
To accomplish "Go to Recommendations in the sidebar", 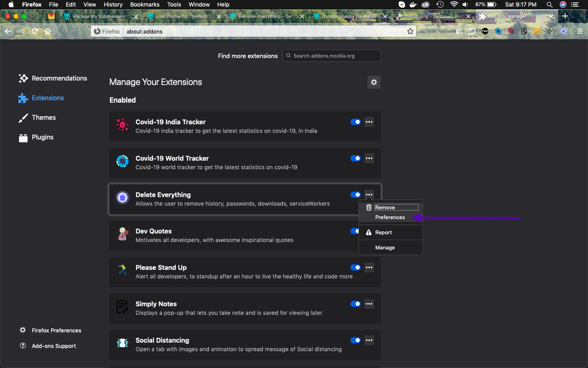I will coord(53,78).
